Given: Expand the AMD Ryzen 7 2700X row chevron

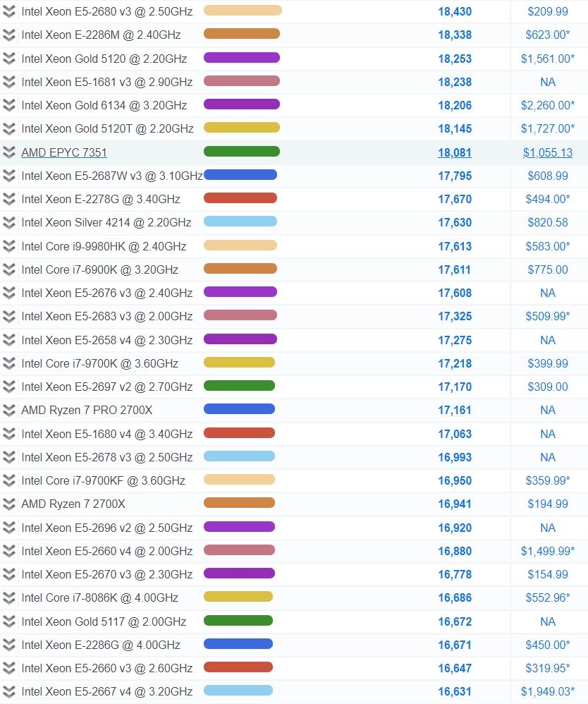Looking at the screenshot, I should point(9,504).
